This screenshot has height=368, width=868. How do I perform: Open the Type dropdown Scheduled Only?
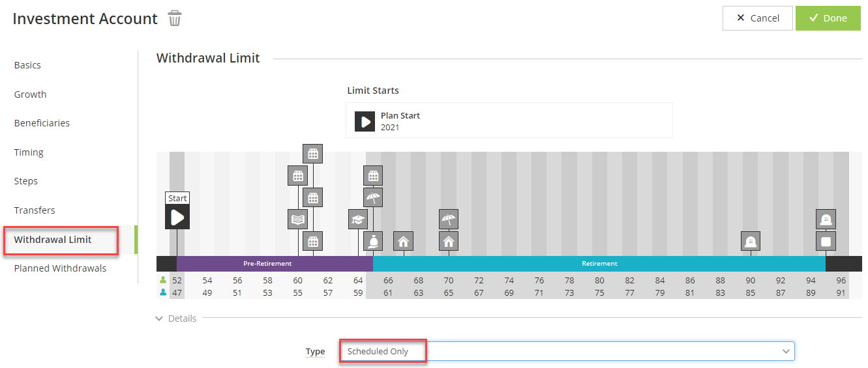point(566,351)
